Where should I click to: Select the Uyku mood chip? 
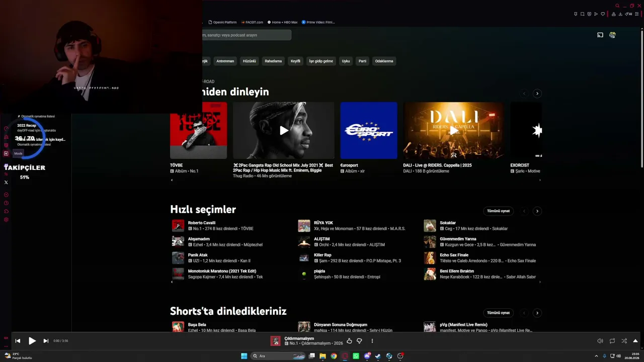coord(346,61)
